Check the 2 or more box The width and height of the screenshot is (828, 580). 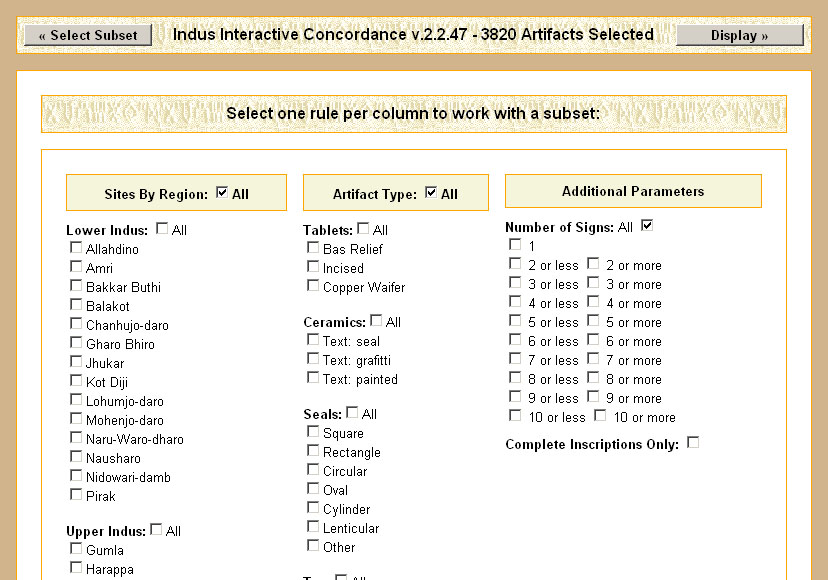[x=593, y=263]
